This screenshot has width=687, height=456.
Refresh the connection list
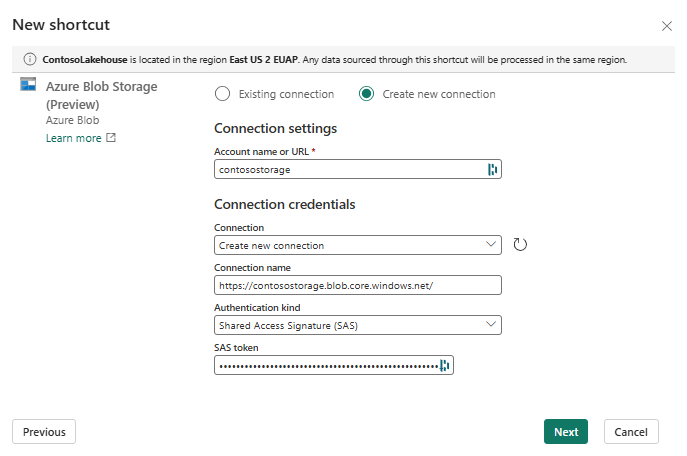(x=520, y=244)
